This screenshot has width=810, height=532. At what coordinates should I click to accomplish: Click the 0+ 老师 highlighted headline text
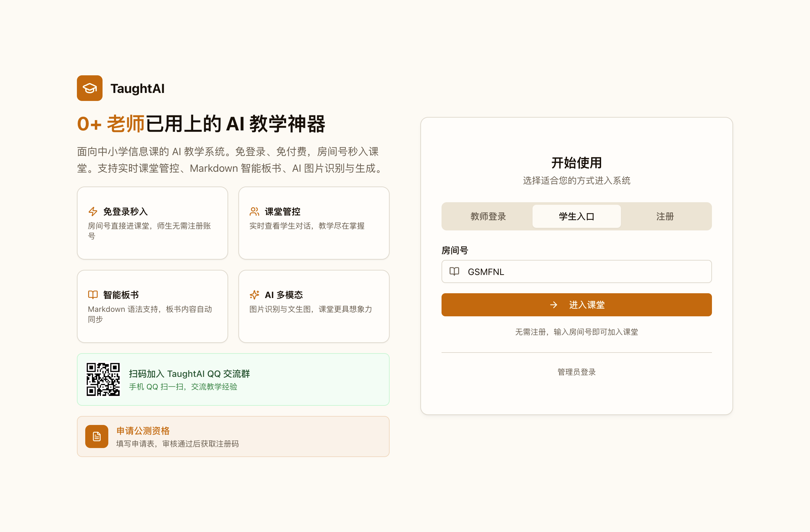pos(111,124)
